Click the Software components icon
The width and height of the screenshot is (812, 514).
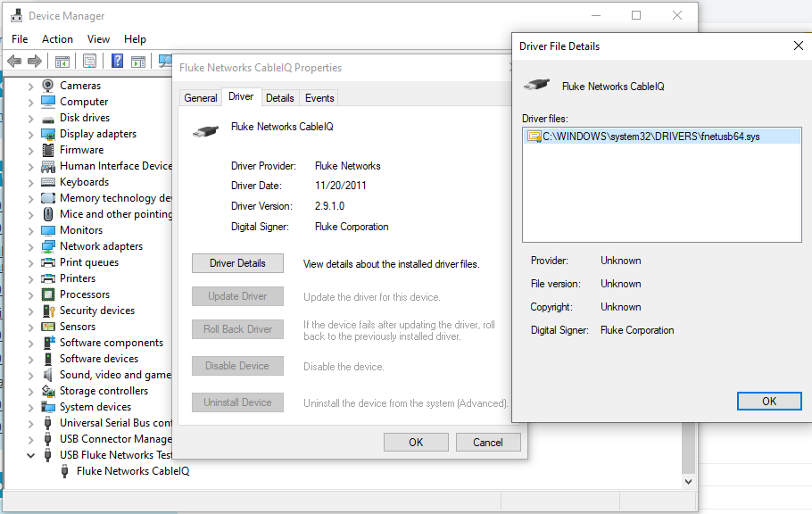[x=48, y=343]
